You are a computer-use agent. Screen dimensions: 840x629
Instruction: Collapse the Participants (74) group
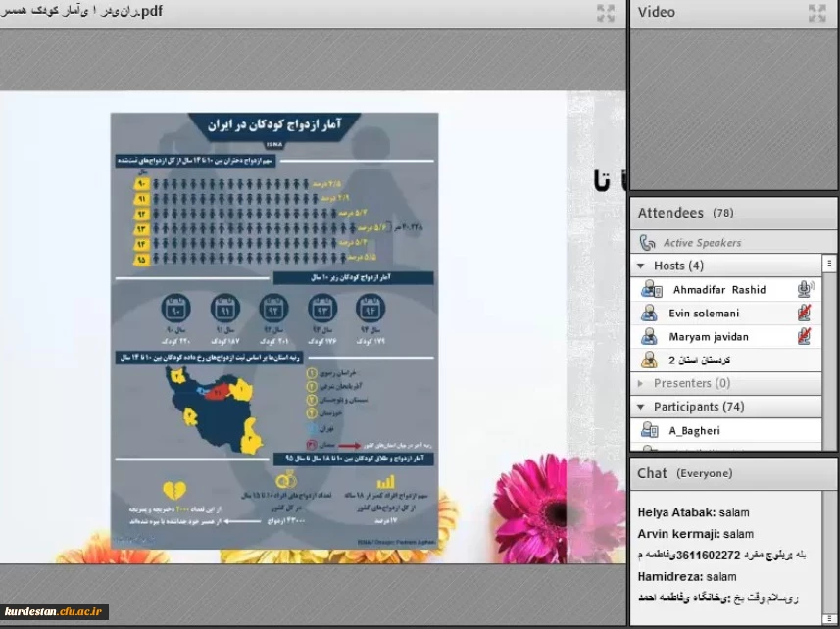[642, 407]
